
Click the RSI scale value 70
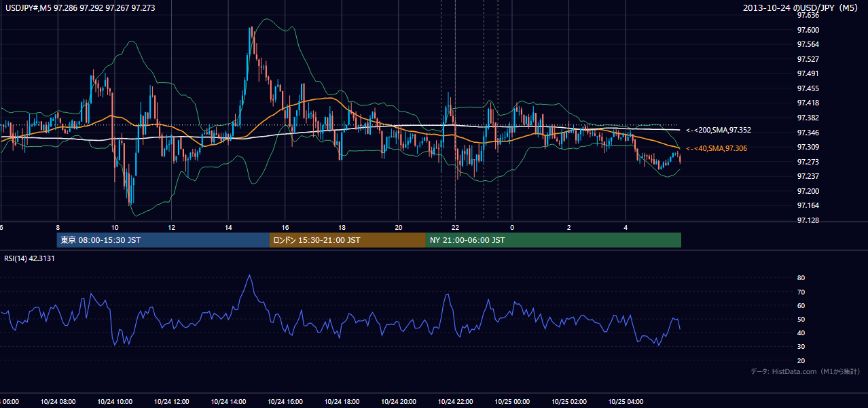click(x=801, y=292)
